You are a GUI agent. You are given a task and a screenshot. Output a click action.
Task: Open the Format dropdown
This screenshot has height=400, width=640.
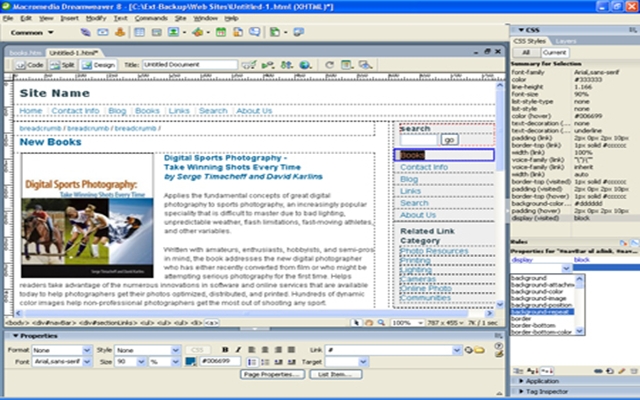point(87,350)
